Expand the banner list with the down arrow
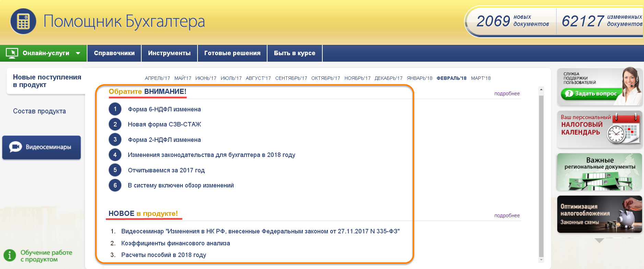The height and width of the screenshot is (269, 644). [599, 241]
